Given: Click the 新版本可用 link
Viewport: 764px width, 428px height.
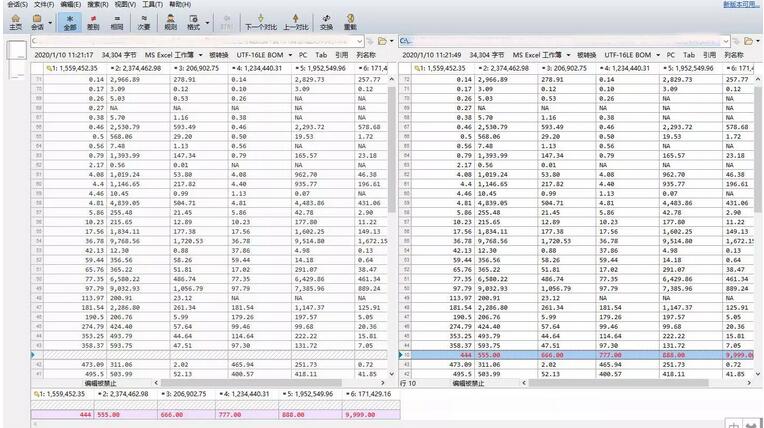Looking at the screenshot, I should pos(740,4).
